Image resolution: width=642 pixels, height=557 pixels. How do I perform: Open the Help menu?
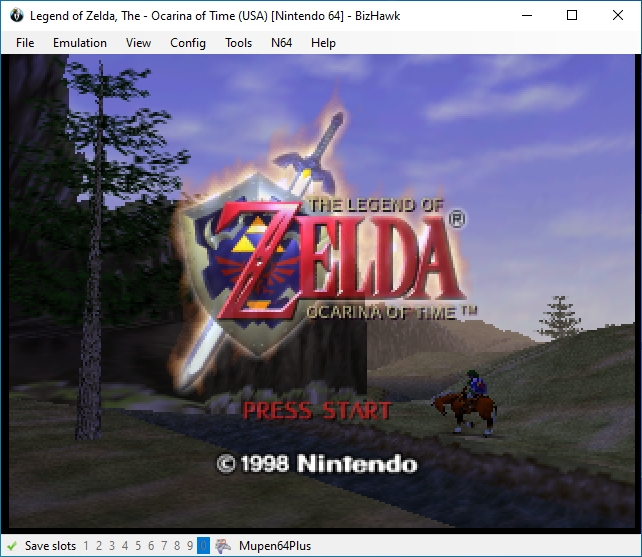coord(323,43)
